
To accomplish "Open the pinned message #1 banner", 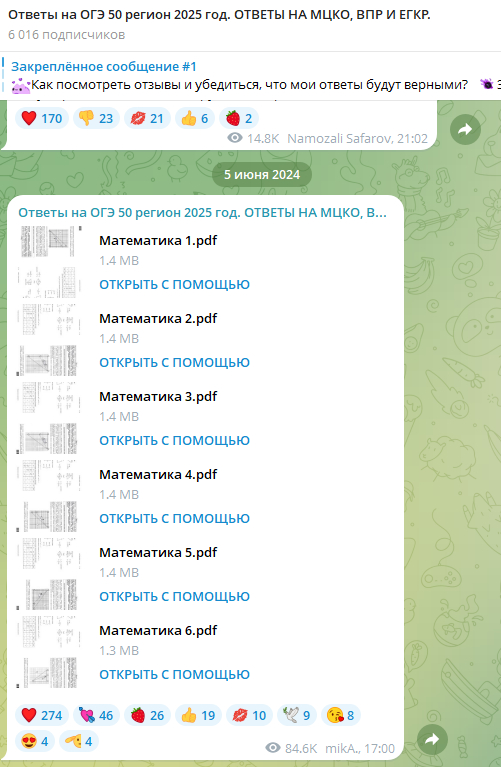I will point(250,75).
